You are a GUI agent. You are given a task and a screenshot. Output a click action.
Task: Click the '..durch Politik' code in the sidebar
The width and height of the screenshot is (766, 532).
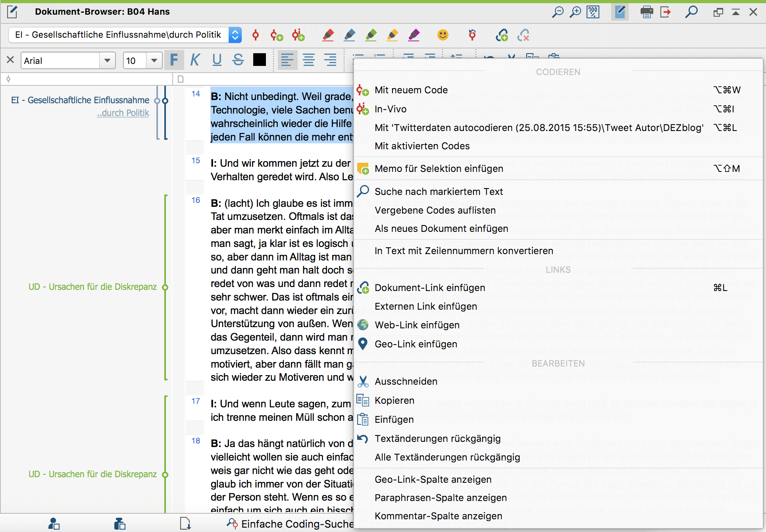tap(123, 113)
